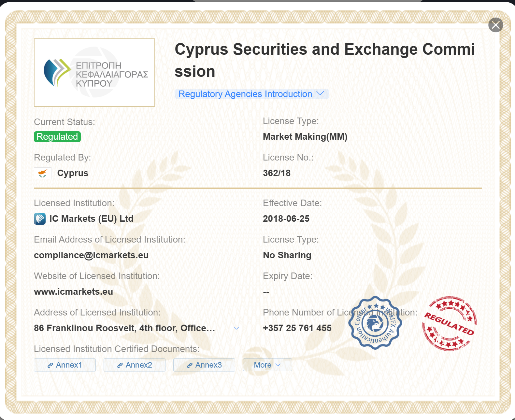515x420 pixels.
Task: Expand the full institution address chevron
Action: tap(236, 328)
